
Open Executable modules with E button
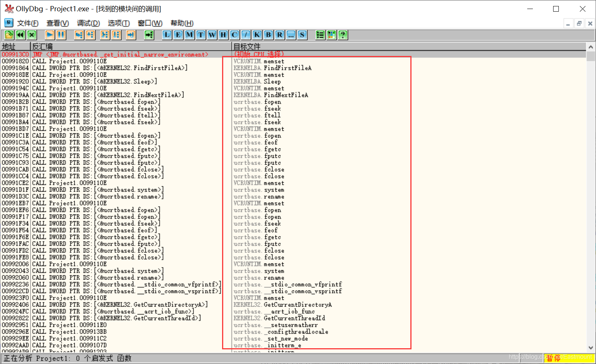pyautogui.click(x=178, y=35)
